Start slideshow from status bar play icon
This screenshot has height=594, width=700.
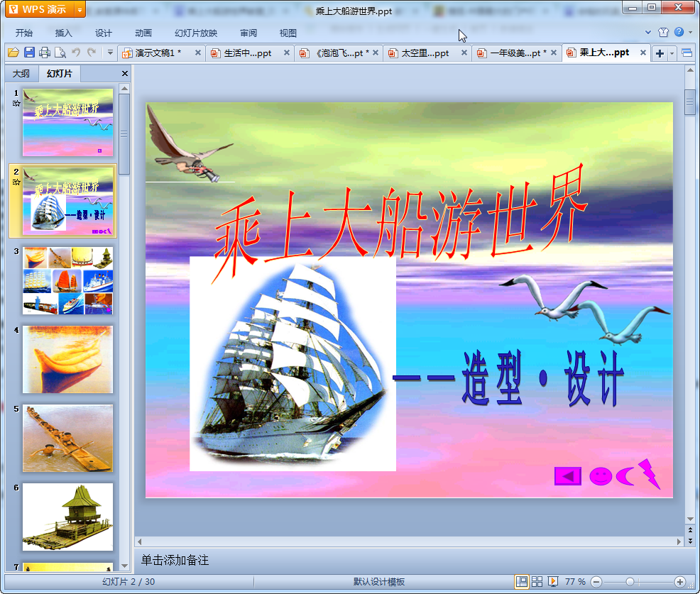[x=552, y=581]
